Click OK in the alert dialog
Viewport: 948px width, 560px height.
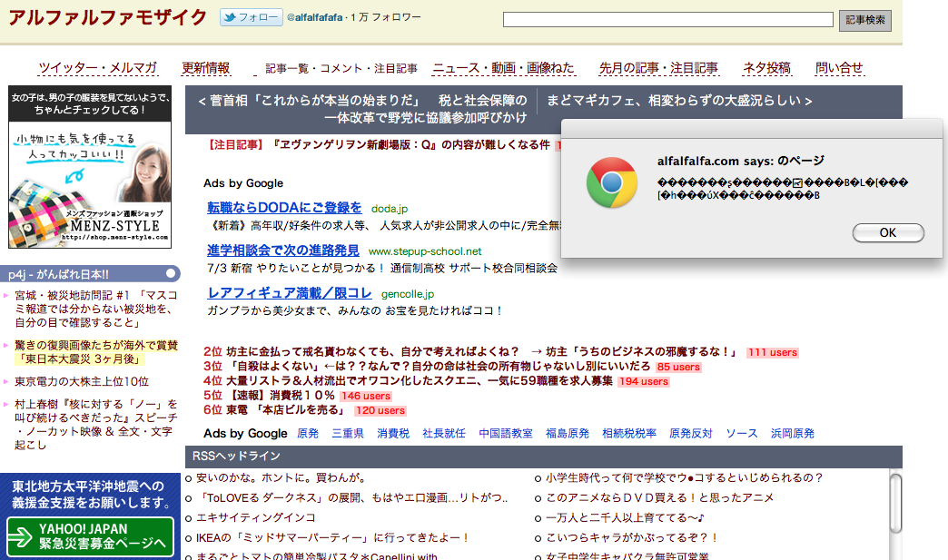point(887,233)
